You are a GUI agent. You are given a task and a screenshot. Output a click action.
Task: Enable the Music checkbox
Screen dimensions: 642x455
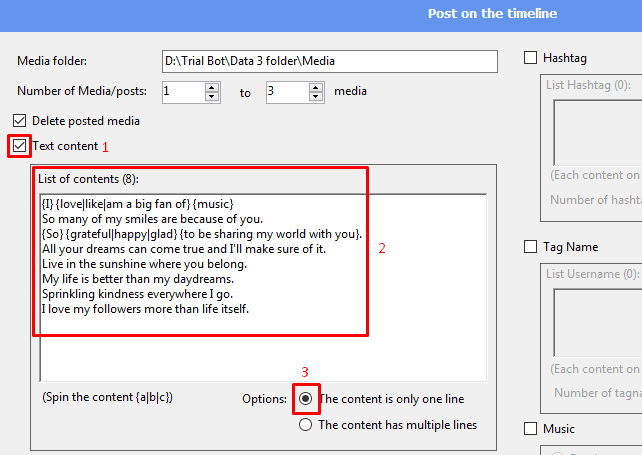531,429
